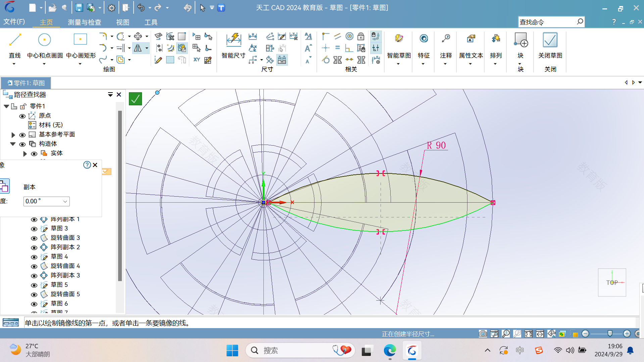Click the New document icon
This screenshot has height=362, width=644.
pos(32,8)
